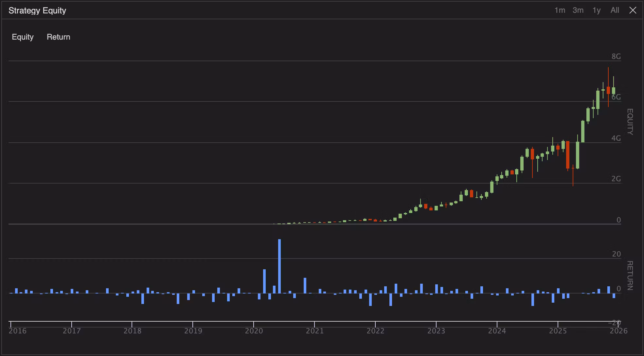Click the Strategy Equity panel title

(37, 10)
